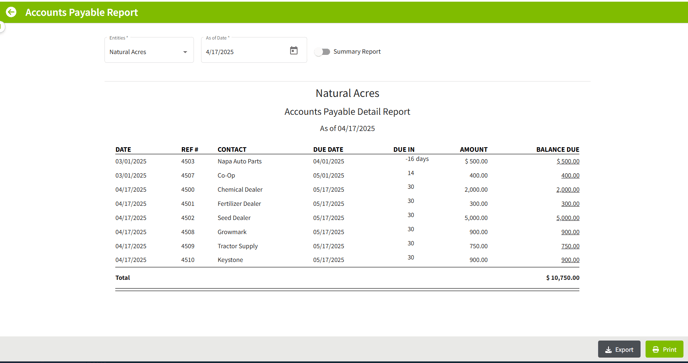Click the download icon on Export
Image resolution: width=688 pixels, height=363 pixels.
pyautogui.click(x=608, y=350)
